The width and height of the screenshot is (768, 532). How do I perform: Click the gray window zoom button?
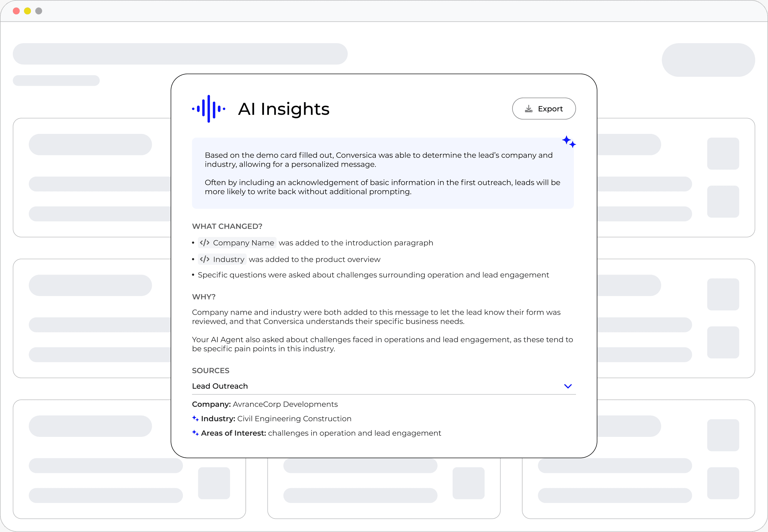coord(39,11)
